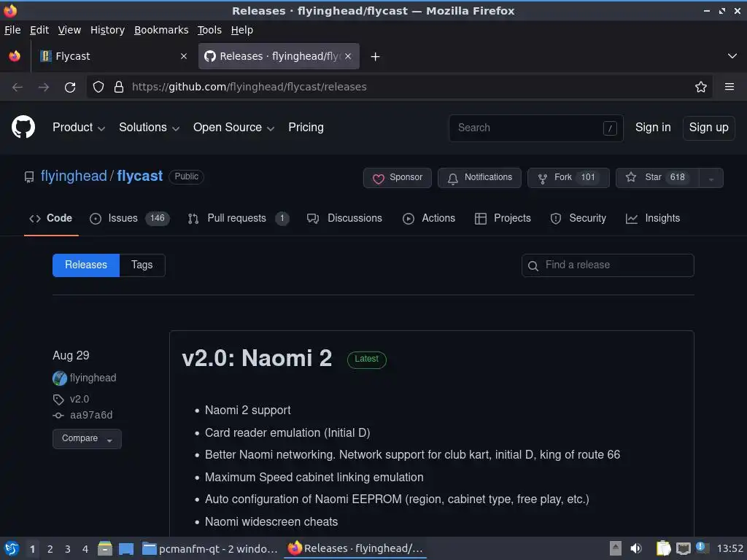Bookmark this page with the star icon
747x560 pixels.
(x=700, y=87)
